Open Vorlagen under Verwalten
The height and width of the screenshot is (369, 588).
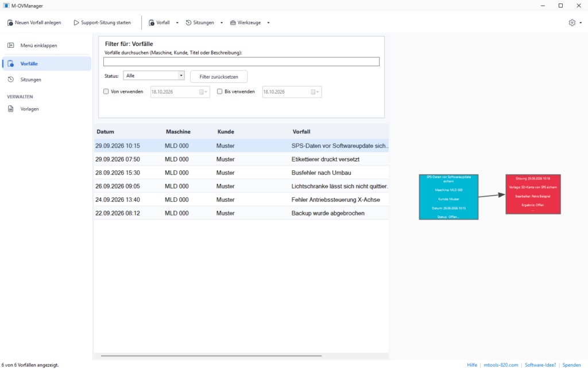[47, 109]
